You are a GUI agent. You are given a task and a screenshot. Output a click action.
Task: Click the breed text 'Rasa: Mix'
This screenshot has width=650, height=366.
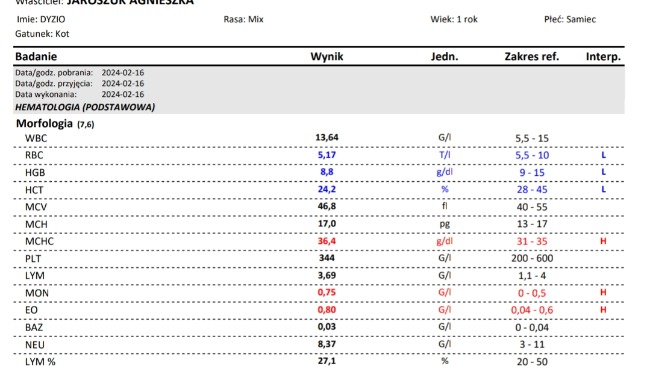click(243, 19)
